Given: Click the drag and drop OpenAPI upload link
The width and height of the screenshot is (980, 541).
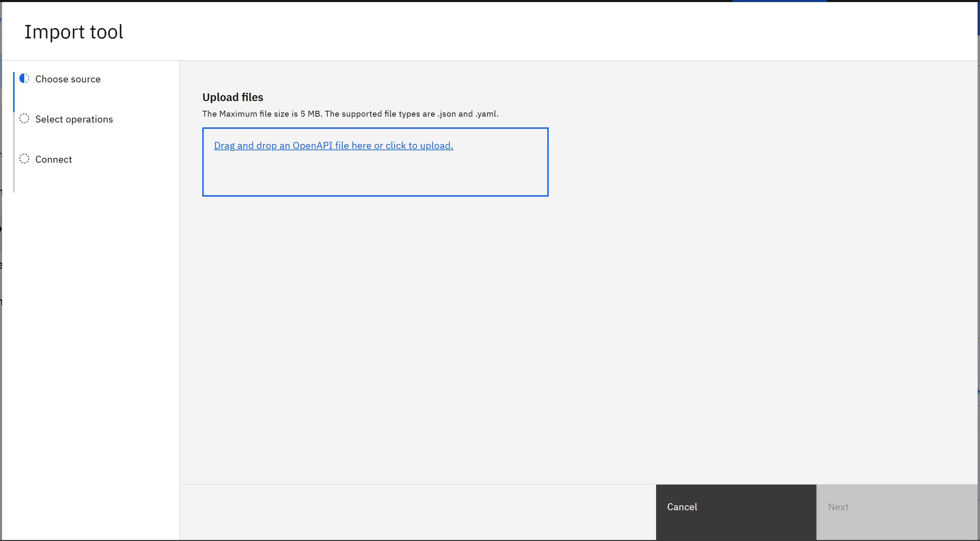Looking at the screenshot, I should tap(333, 145).
